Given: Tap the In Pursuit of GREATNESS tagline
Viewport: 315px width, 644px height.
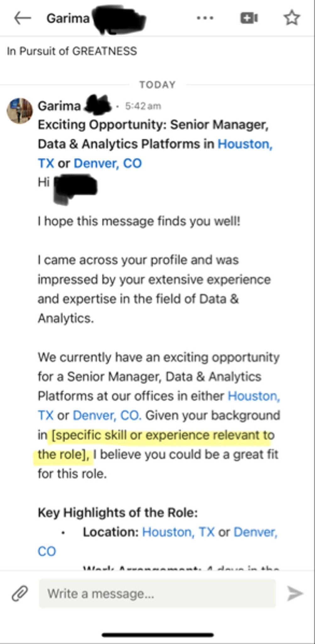Looking at the screenshot, I should click(x=72, y=50).
